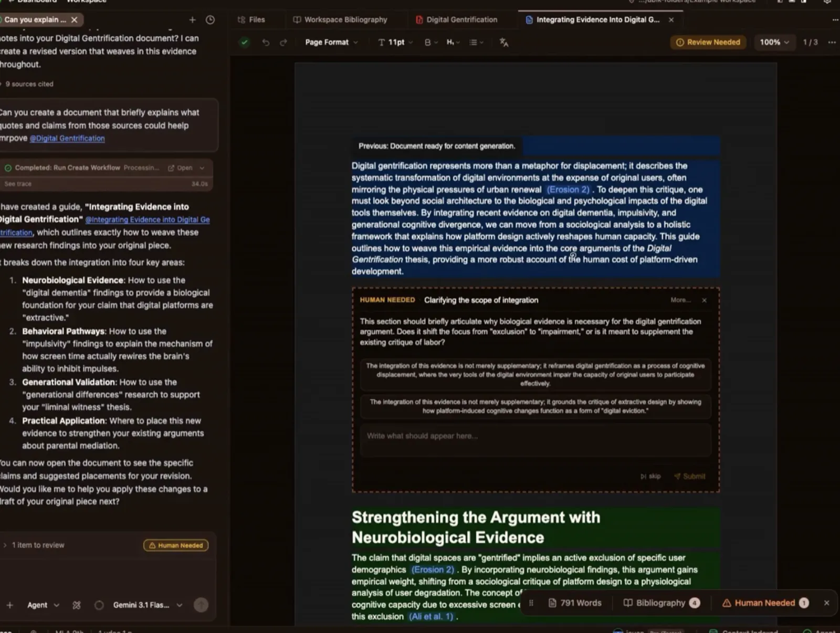Click the Open workflow button
The width and height of the screenshot is (840, 633).
coord(180,168)
